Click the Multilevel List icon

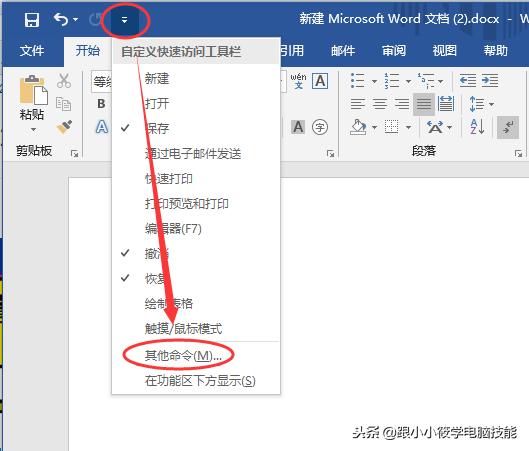(x=426, y=81)
